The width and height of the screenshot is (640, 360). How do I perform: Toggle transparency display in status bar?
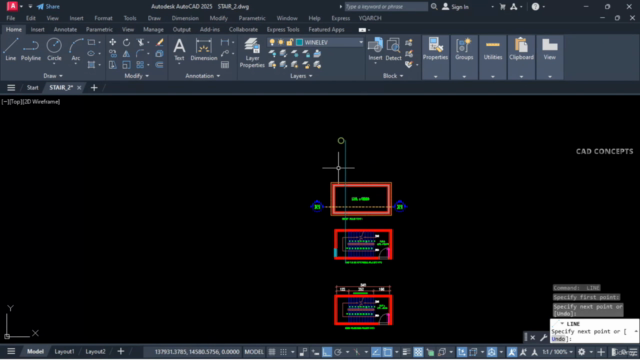point(418,352)
